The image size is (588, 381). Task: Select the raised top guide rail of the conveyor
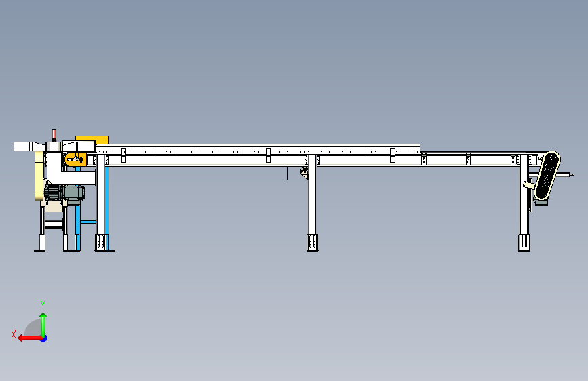pos(258,148)
